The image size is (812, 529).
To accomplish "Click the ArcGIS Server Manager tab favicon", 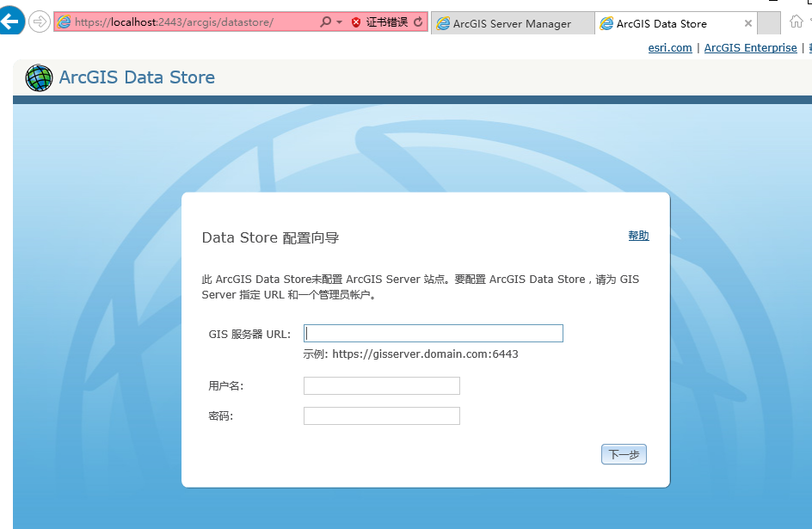I will (x=443, y=23).
